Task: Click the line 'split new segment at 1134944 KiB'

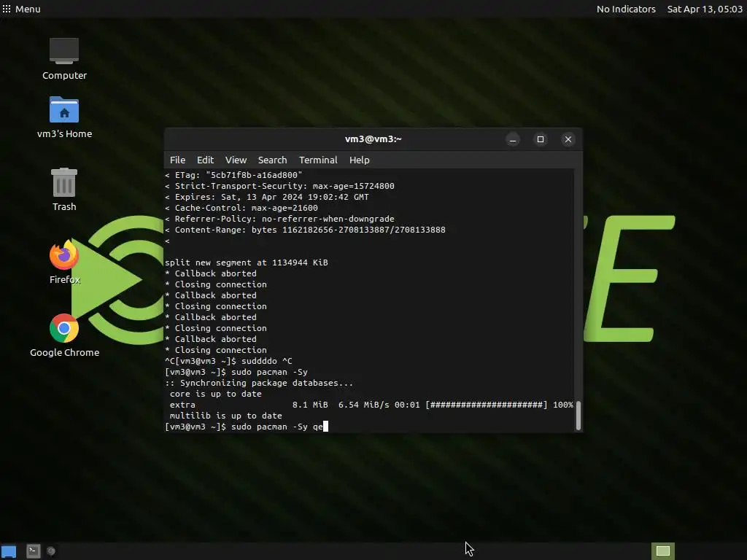Action: tap(247, 262)
